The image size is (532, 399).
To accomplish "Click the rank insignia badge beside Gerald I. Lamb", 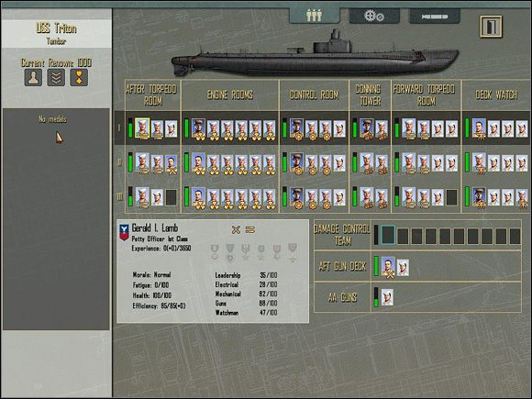I will [x=124, y=232].
